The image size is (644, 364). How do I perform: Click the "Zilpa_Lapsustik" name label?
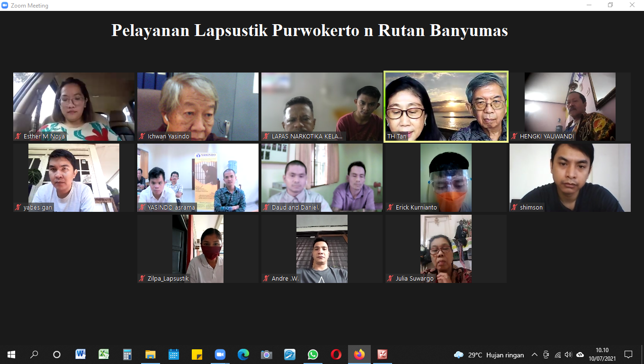[x=168, y=279]
